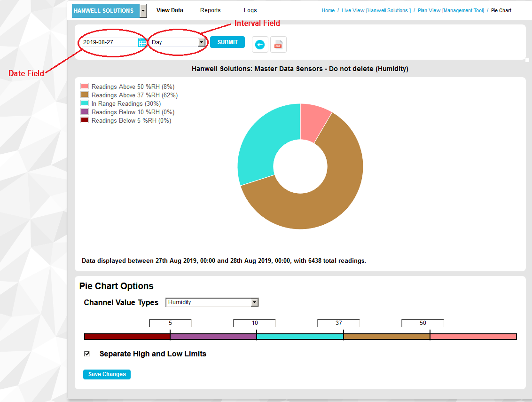Click the cyan segment of limits bar

tap(300, 337)
